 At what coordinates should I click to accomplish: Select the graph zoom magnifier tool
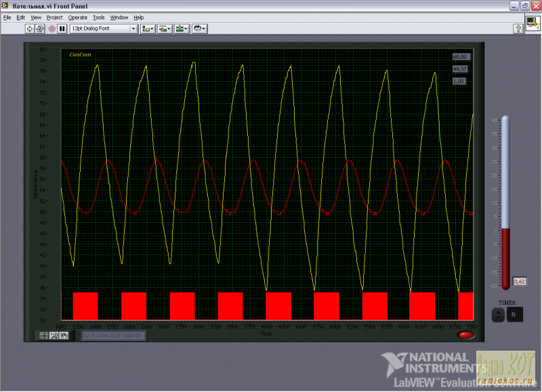[54, 335]
